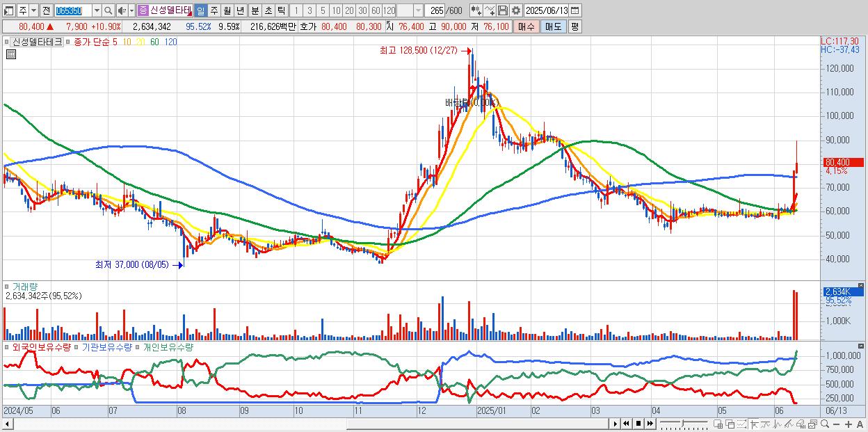Click the magnifier zoom icon at bottom
Screen dimensions: 868x432
825,424
